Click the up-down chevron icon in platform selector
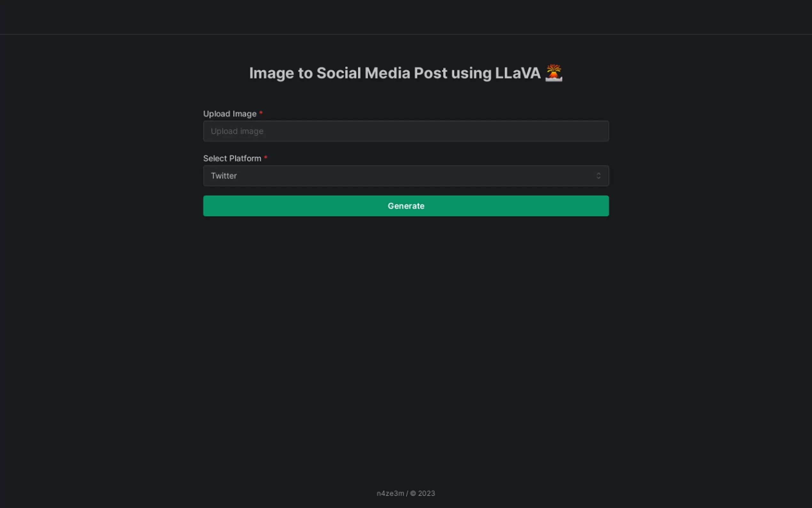Screen dimensions: 812x508 (x=598, y=176)
